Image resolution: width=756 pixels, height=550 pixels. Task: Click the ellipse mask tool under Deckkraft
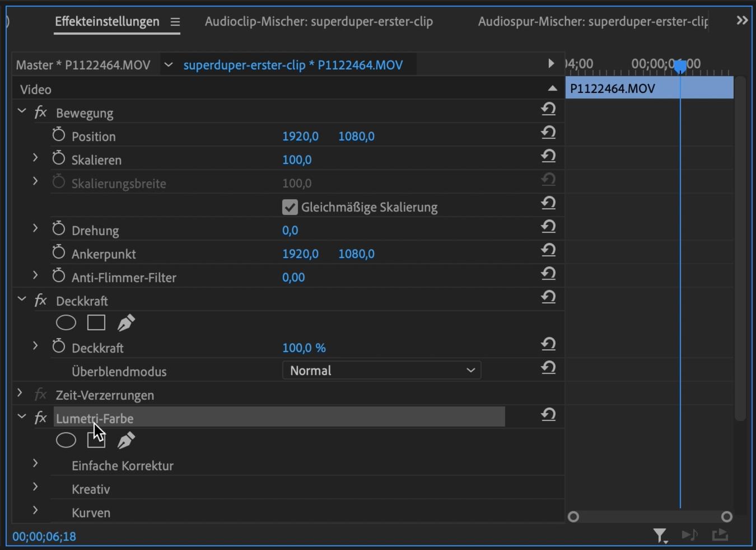point(66,323)
